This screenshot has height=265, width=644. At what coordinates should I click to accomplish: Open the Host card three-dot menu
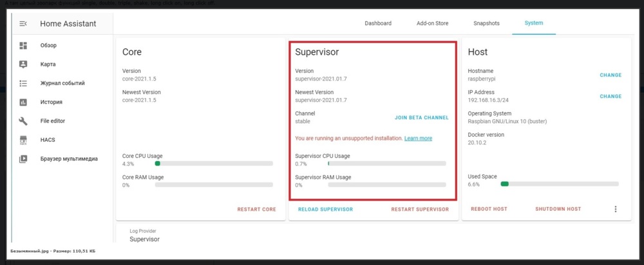click(x=615, y=209)
